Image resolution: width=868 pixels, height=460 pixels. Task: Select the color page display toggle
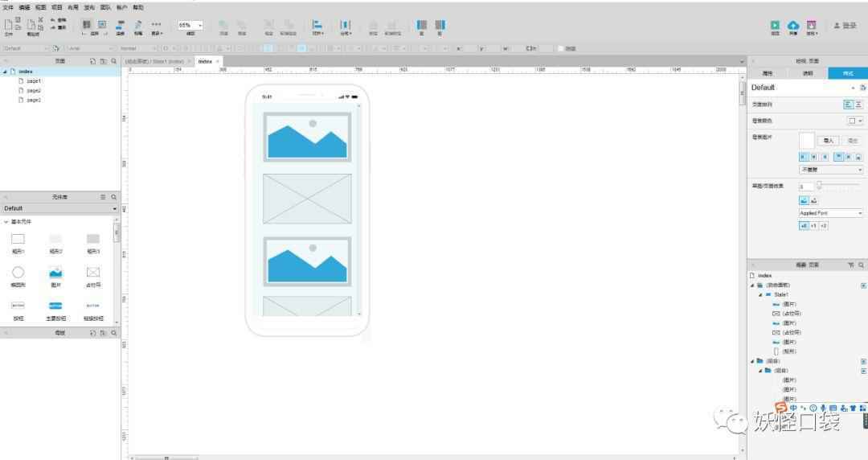pyautogui.click(x=803, y=200)
